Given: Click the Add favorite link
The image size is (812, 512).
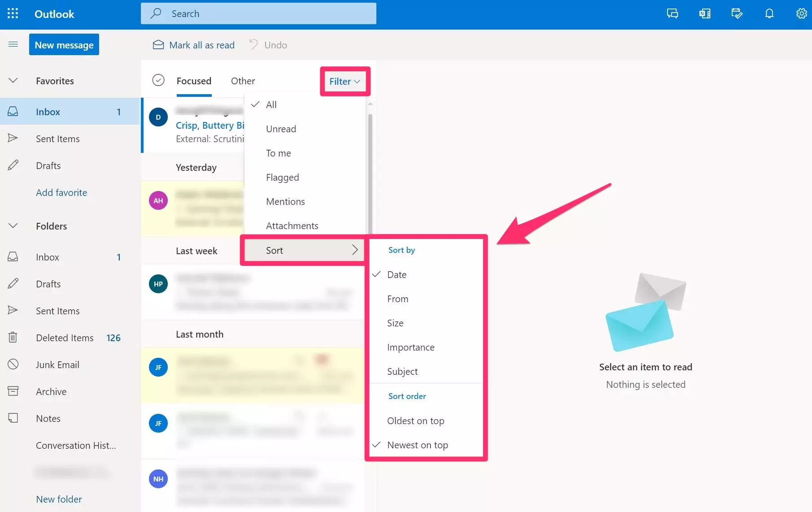Looking at the screenshot, I should click(61, 192).
